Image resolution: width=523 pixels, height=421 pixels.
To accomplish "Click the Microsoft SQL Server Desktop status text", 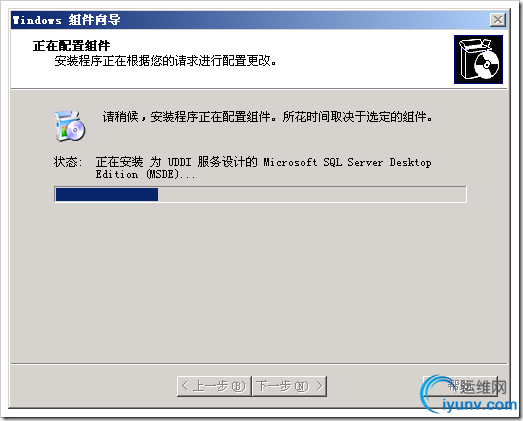I will pos(347,162).
